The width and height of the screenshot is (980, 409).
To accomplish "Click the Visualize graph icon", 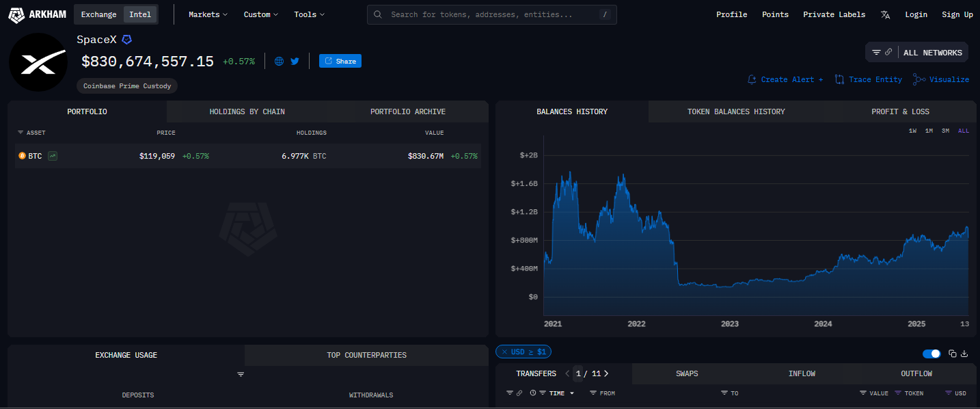I will point(919,79).
